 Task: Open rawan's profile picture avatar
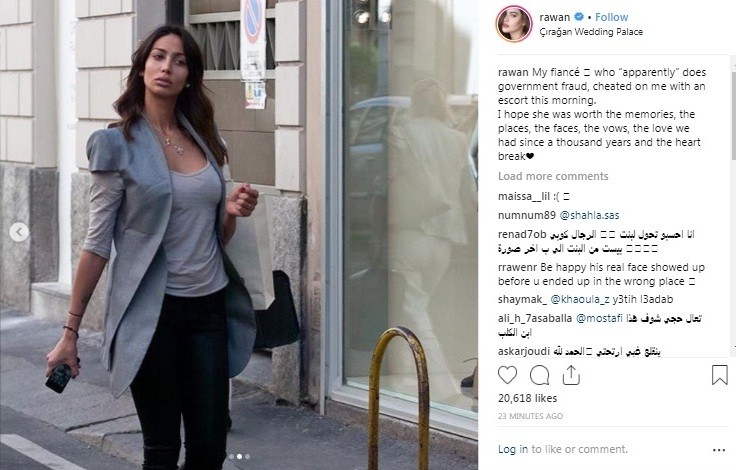(x=514, y=24)
